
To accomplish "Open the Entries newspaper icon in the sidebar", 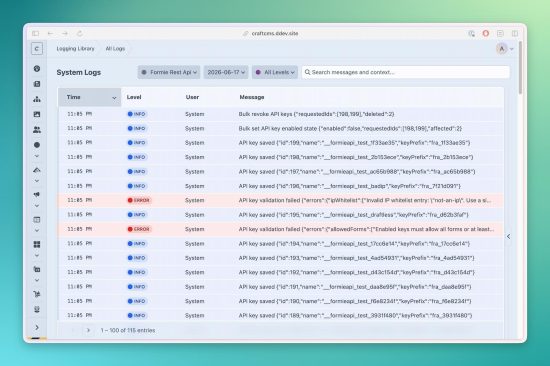I will [37, 84].
